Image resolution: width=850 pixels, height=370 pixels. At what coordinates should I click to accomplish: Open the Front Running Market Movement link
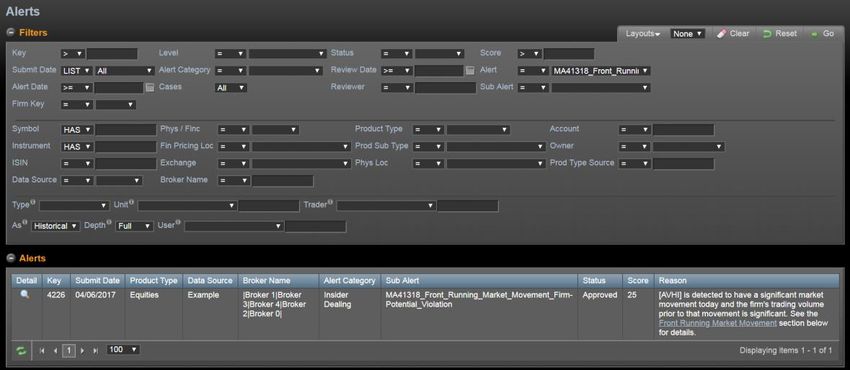[x=718, y=323]
